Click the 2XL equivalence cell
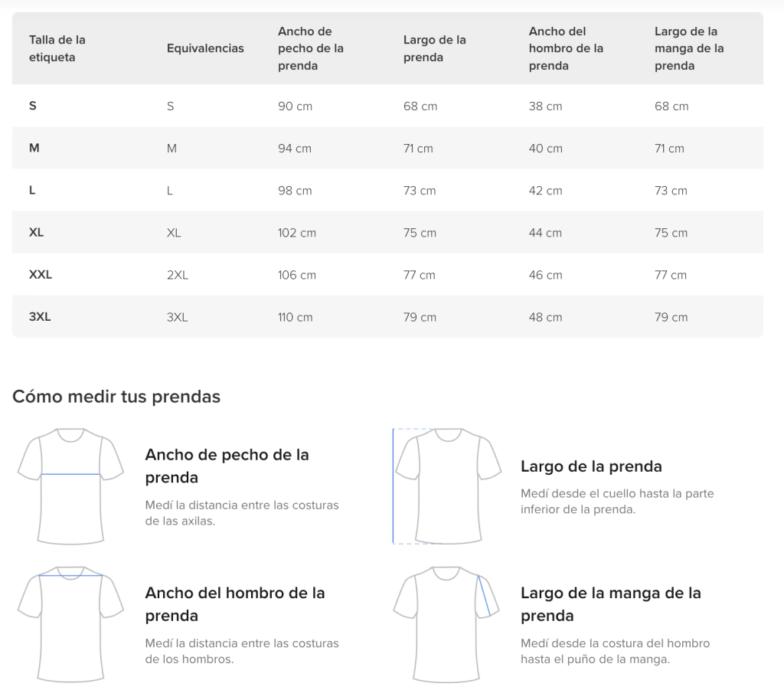 [x=177, y=275]
